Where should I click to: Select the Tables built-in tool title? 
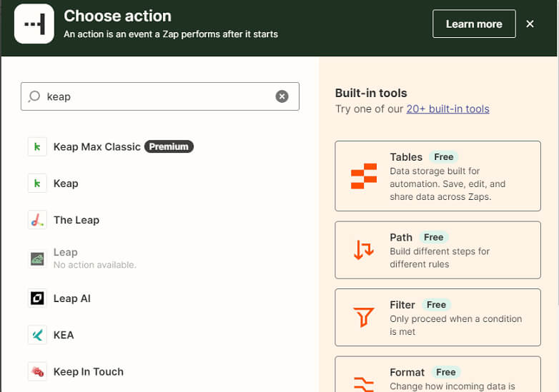pyautogui.click(x=406, y=157)
